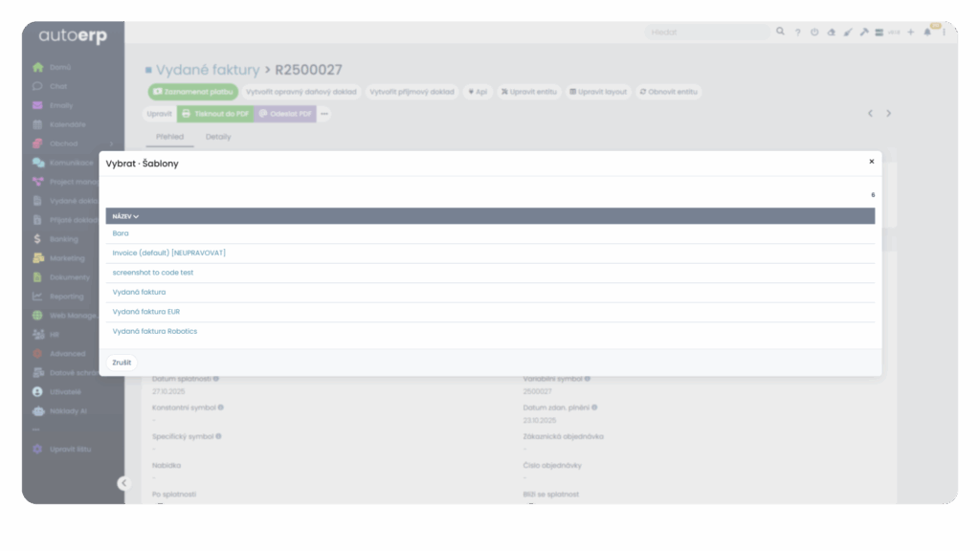Select the Bara template
Viewport: 980px width, 551px height.
[x=121, y=233]
